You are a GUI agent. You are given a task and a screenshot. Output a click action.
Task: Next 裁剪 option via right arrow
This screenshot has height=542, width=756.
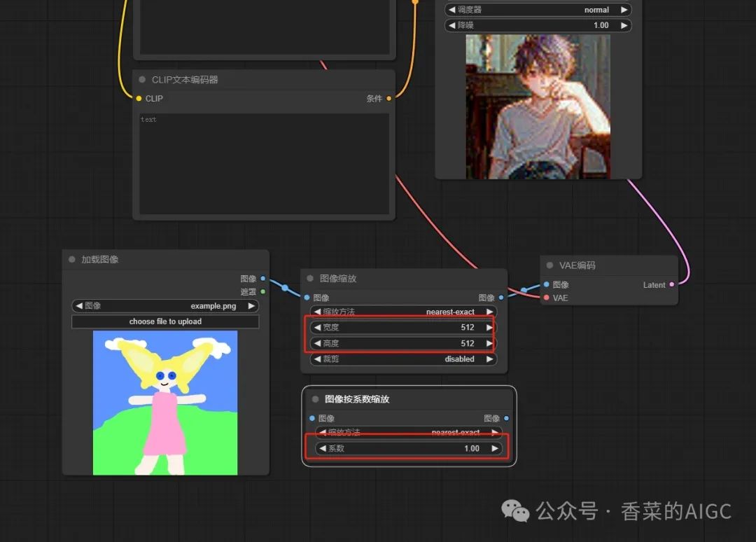pyautogui.click(x=489, y=359)
